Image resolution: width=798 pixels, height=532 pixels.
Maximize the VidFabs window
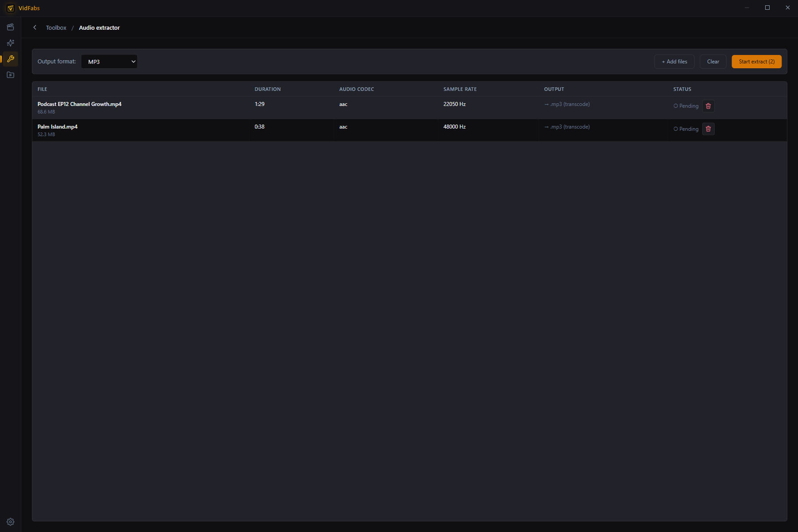point(767,8)
